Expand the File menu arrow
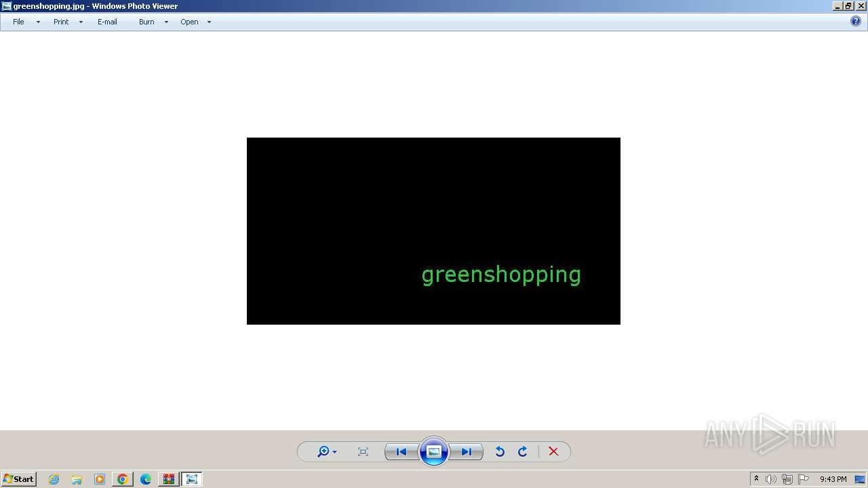Screen dimensions: 868x488 click(38, 22)
